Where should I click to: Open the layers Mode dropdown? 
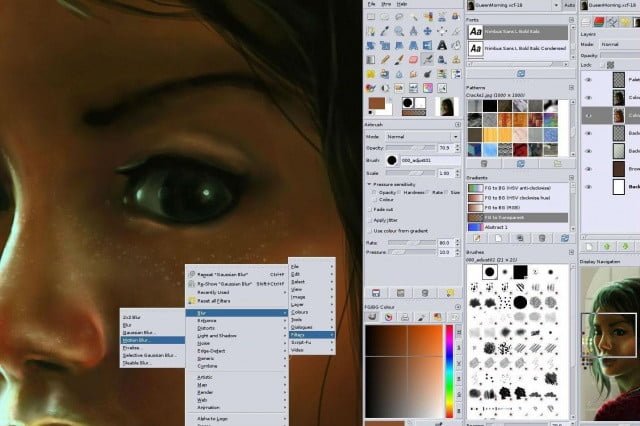(620, 44)
